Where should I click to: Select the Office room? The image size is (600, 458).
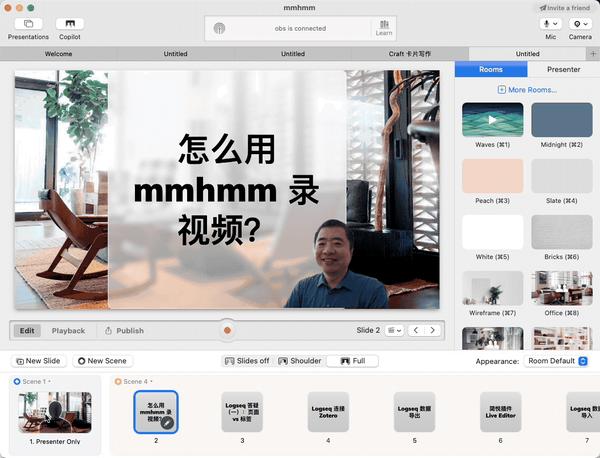click(x=562, y=288)
